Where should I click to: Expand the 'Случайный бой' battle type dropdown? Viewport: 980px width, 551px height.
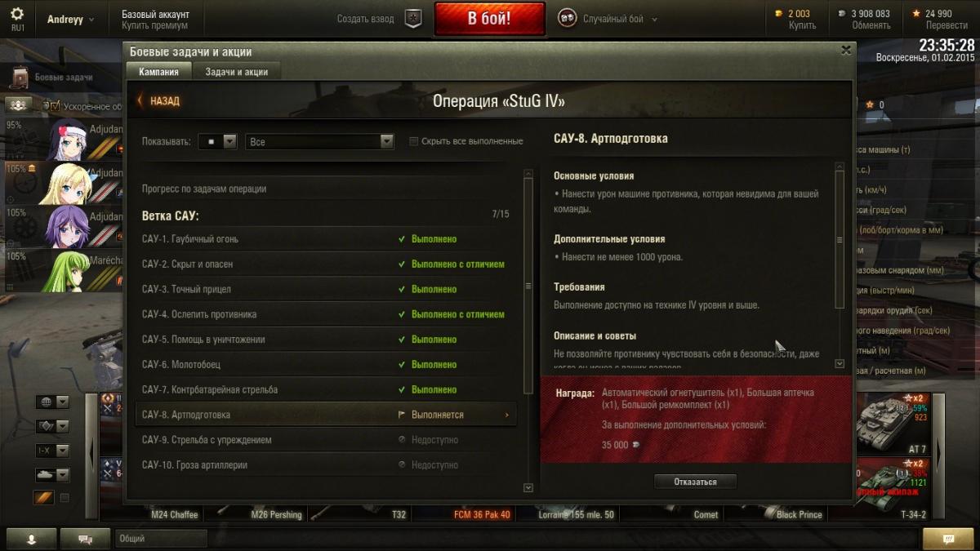click(654, 20)
